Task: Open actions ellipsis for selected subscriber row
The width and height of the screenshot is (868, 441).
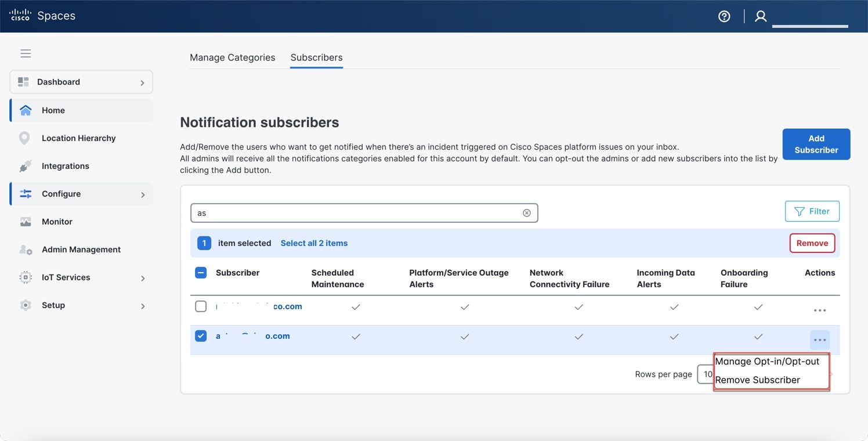Action: click(820, 340)
